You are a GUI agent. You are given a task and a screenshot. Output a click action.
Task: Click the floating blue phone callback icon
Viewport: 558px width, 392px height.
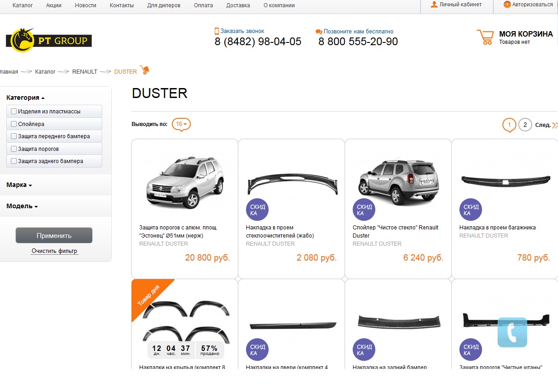[x=512, y=332]
